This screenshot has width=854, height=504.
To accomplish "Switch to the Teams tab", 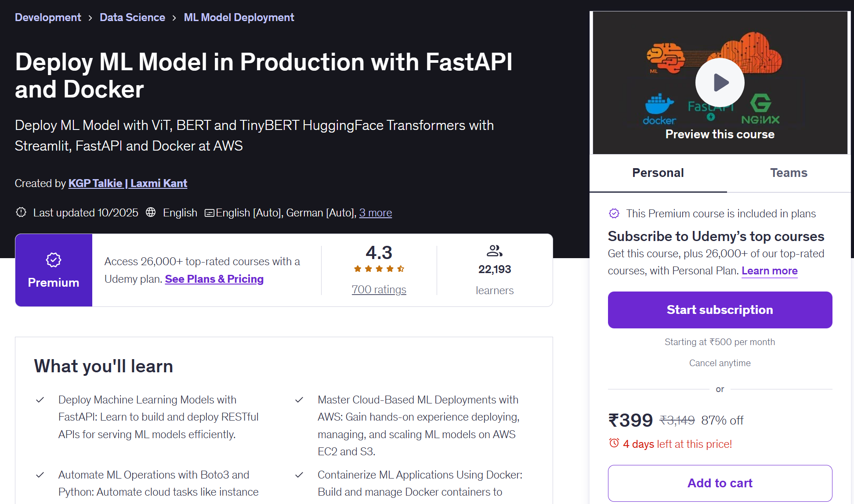I will pos(789,173).
